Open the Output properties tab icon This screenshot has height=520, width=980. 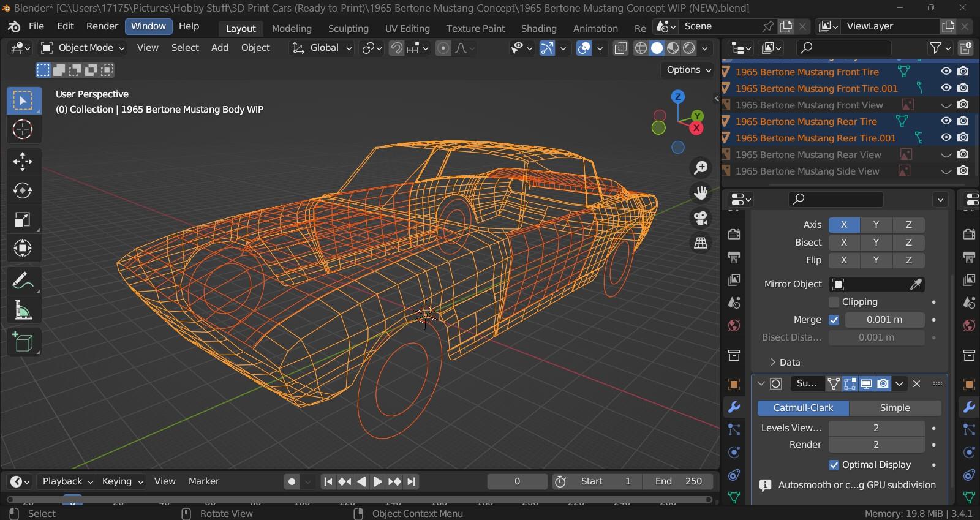pyautogui.click(x=734, y=257)
